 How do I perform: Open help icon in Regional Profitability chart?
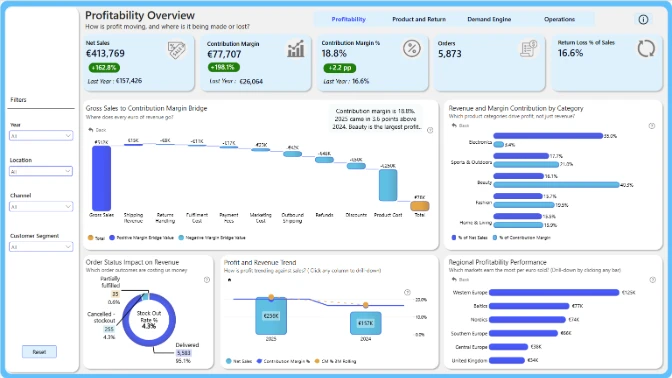(652, 280)
